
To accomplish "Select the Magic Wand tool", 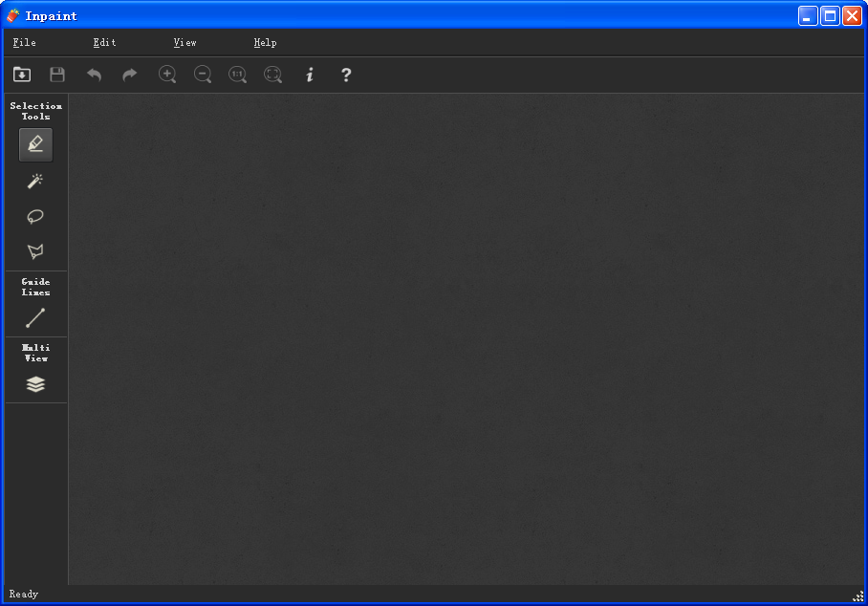I will 35,181.
